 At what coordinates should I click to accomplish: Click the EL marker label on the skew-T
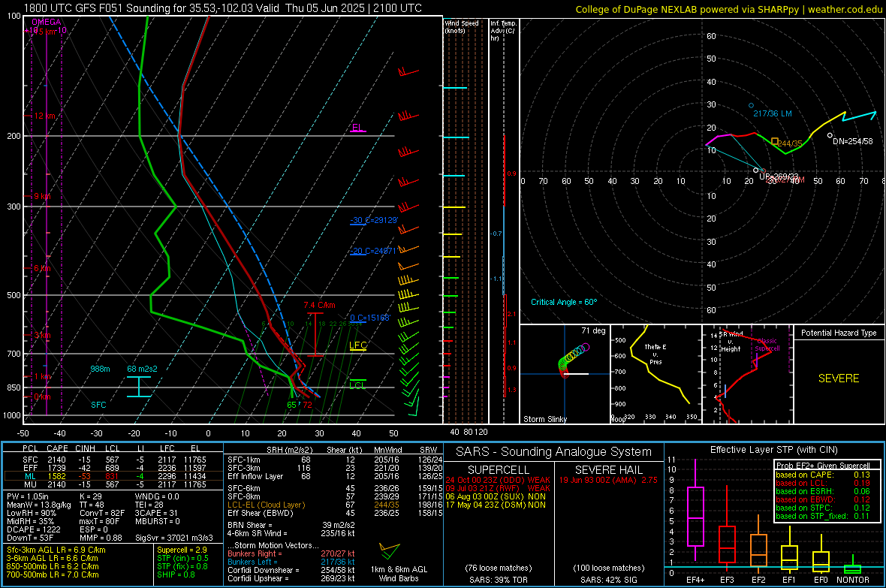click(357, 127)
